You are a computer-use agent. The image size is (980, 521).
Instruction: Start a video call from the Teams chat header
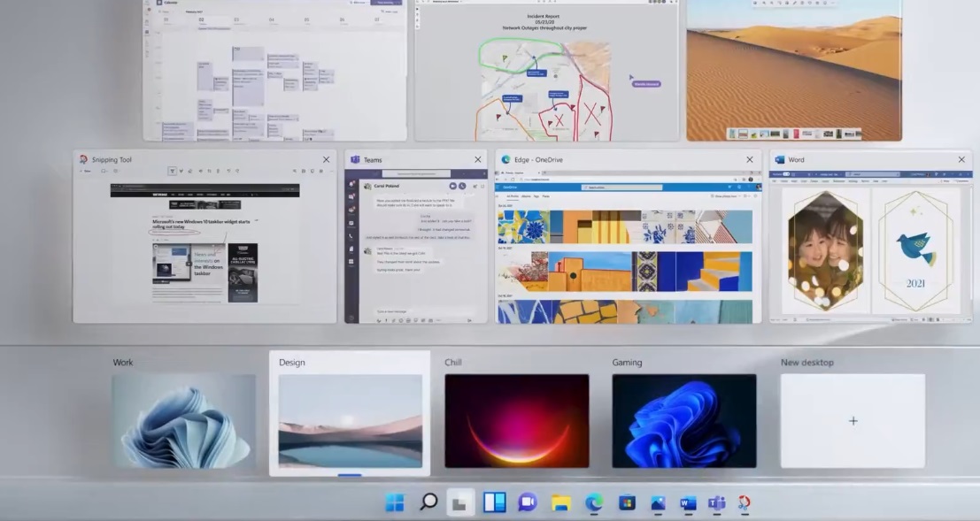pos(452,186)
